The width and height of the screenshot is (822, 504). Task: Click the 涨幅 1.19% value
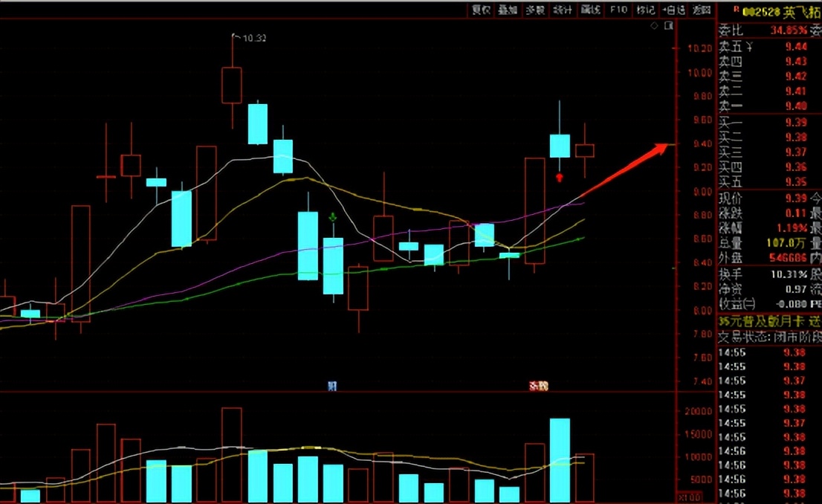pyautogui.click(x=792, y=228)
